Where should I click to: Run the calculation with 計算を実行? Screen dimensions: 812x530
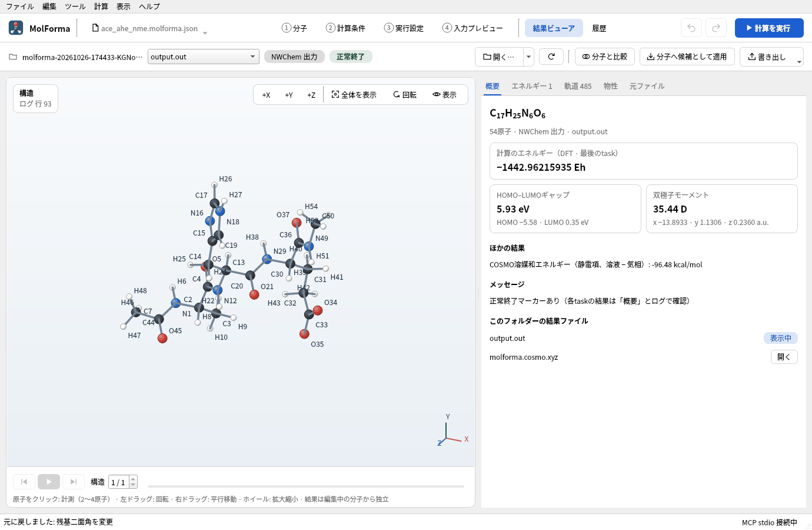click(769, 28)
